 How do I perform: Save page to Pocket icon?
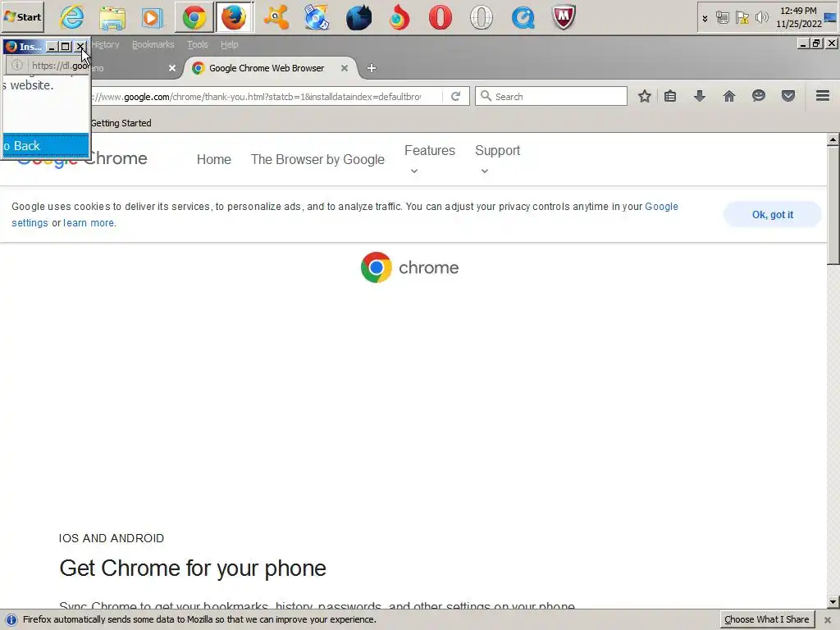coord(788,97)
